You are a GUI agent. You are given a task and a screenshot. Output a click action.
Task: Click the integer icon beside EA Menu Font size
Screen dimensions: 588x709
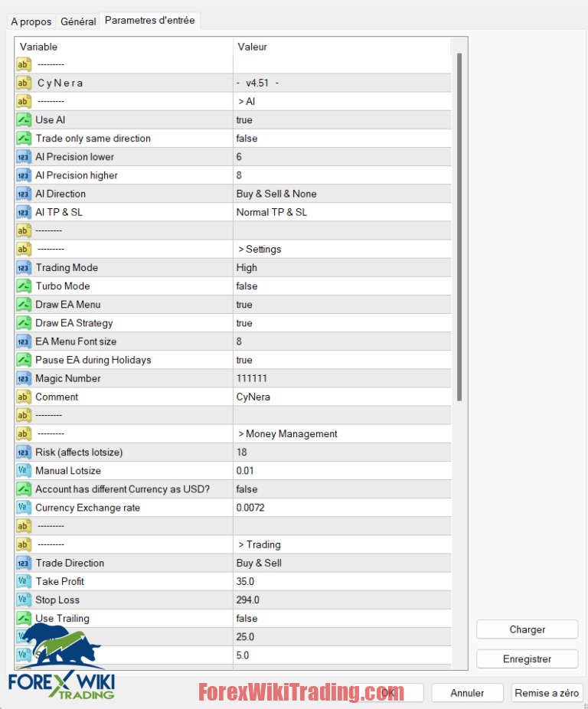pyautogui.click(x=24, y=341)
